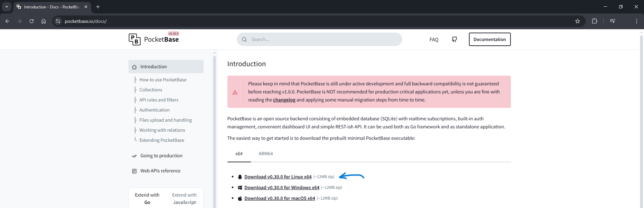Switch to the ARM64 tab

(x=265, y=154)
